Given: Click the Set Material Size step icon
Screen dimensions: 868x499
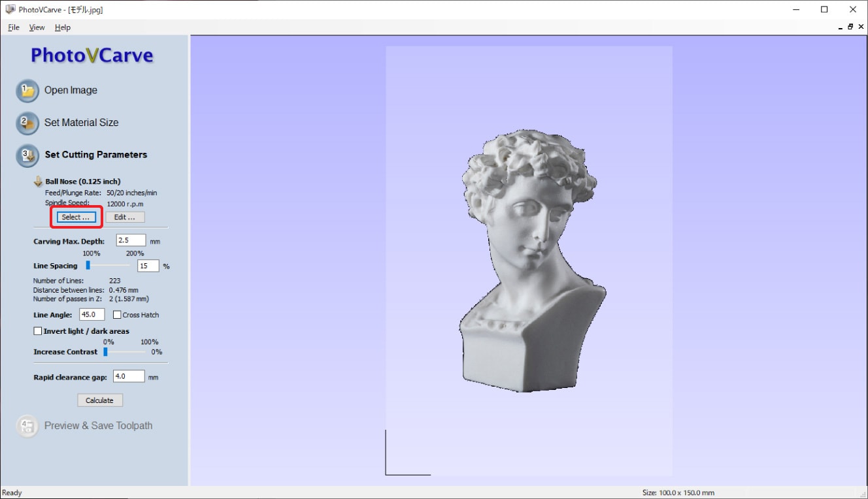Looking at the screenshot, I should 27,123.
